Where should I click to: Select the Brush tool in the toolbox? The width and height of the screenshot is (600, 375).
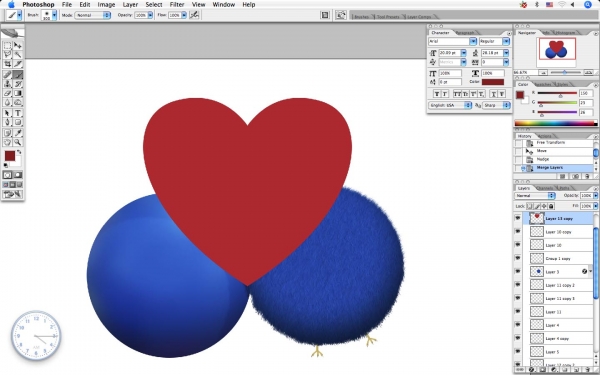[18, 75]
